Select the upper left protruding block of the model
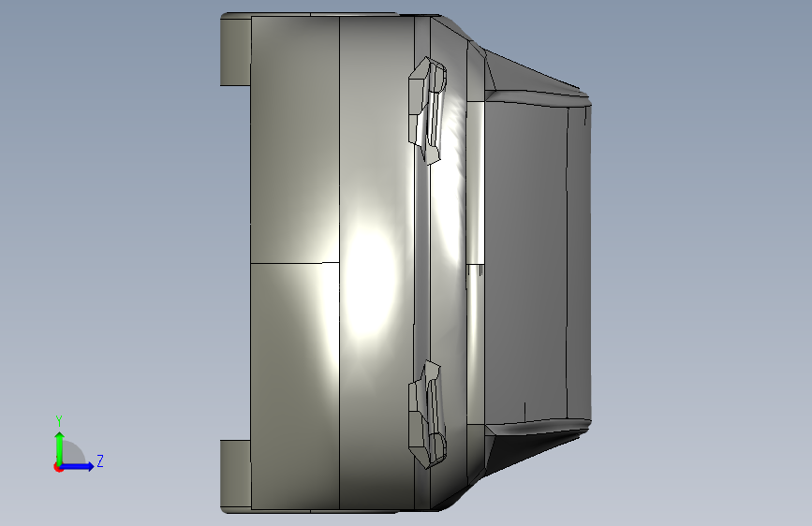This screenshot has height=526, width=812. 236,50
